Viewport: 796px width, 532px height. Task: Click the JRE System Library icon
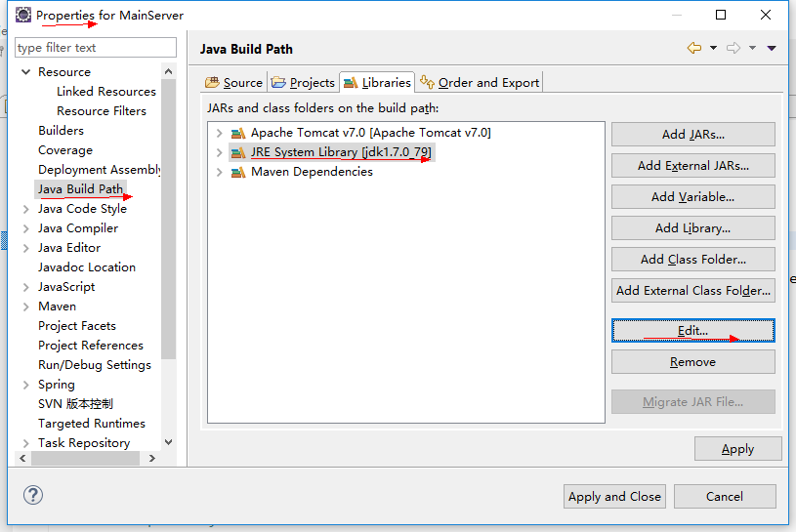(x=238, y=152)
